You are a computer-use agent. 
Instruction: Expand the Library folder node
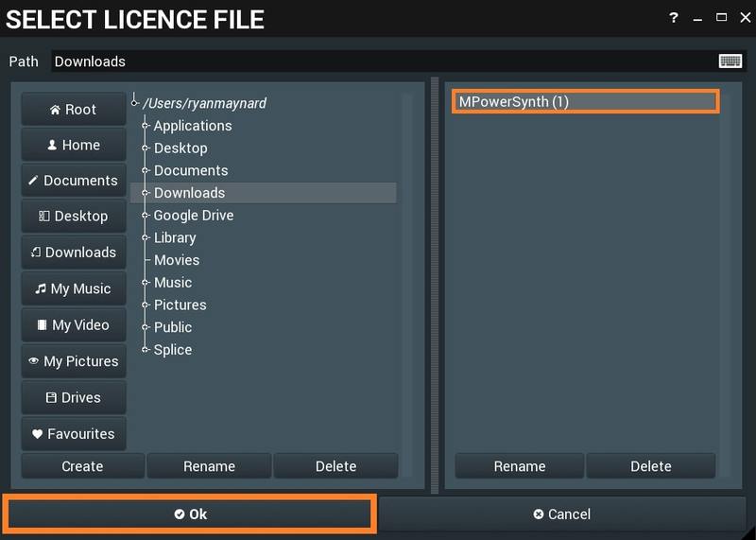146,238
